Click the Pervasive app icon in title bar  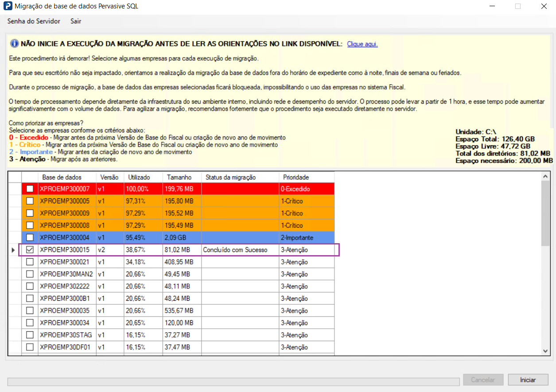click(7, 7)
